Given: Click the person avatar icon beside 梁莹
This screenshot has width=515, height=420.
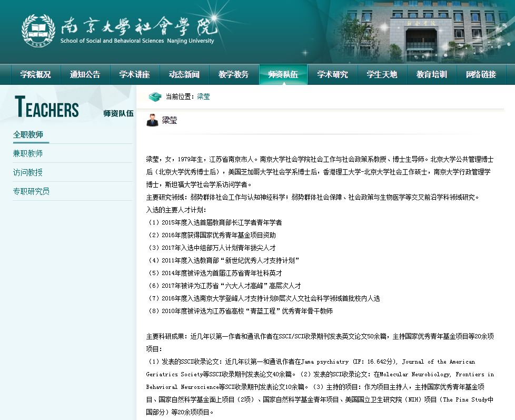Looking at the screenshot, I should (x=152, y=120).
